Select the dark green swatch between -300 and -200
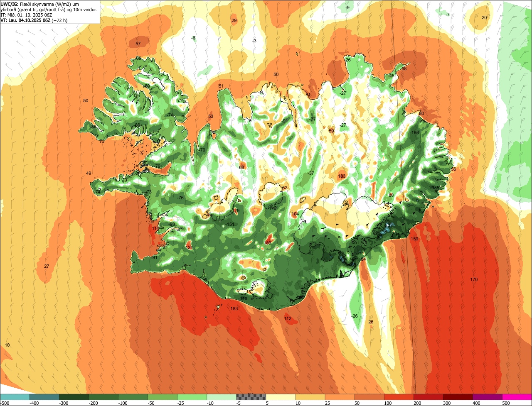 point(74,397)
